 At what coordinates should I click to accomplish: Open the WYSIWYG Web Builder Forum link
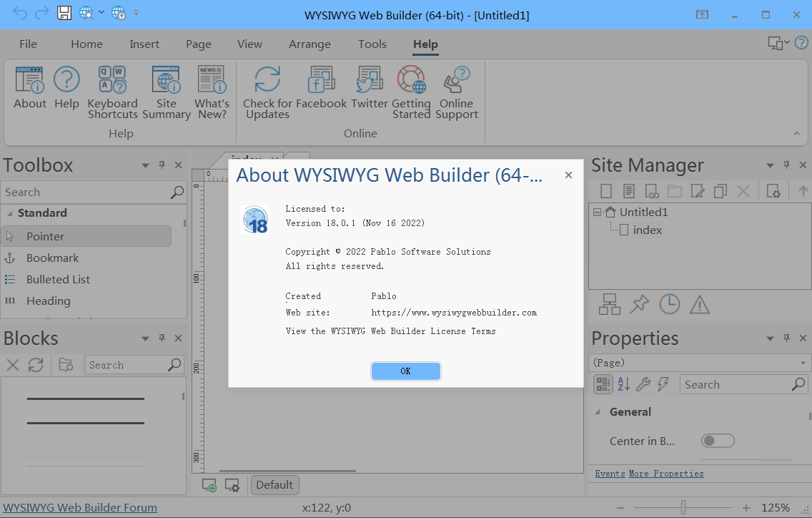(x=80, y=508)
